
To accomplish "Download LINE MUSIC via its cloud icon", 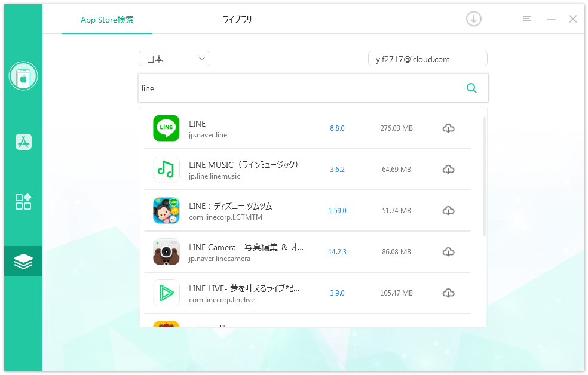I will 449,170.
